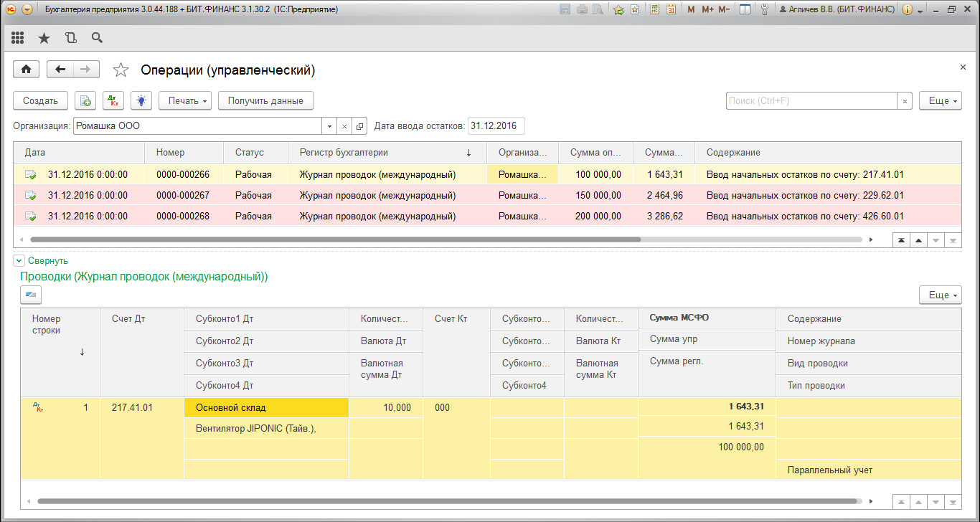
Task: Open the info about program icon
Action: click(907, 9)
